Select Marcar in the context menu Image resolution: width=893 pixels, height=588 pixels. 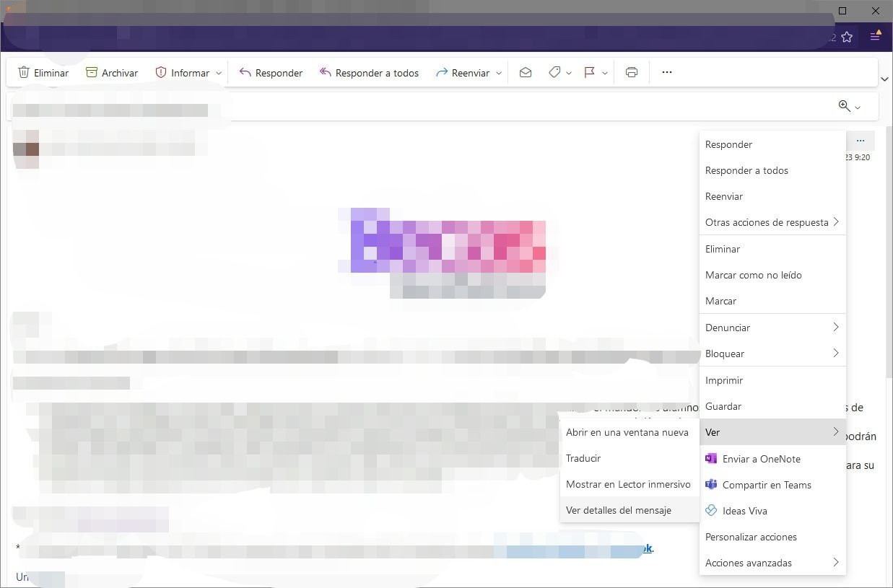pyautogui.click(x=772, y=301)
